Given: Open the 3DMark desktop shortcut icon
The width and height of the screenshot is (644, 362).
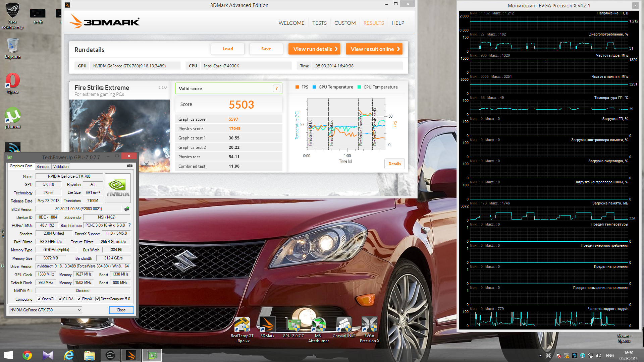Looking at the screenshot, I should (267, 327).
